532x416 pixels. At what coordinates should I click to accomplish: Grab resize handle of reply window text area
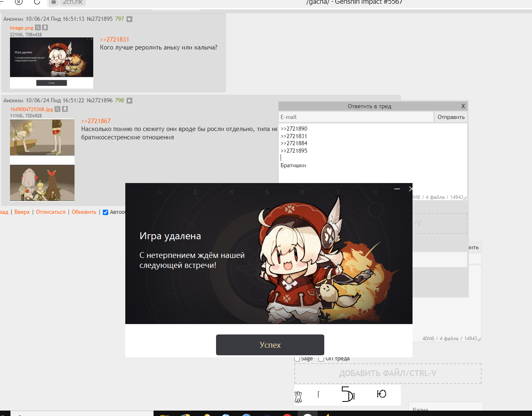tap(465, 198)
